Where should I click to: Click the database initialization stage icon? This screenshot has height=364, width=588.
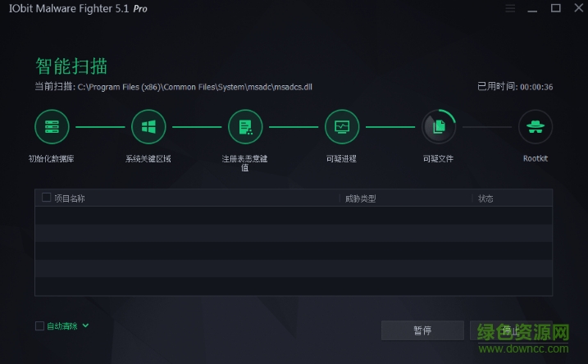pyautogui.click(x=52, y=127)
